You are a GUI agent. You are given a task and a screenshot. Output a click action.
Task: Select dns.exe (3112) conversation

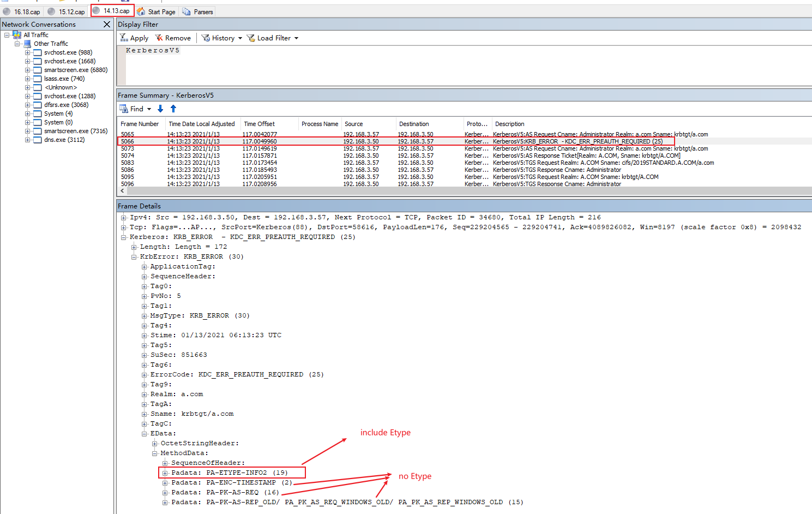pyautogui.click(x=64, y=140)
